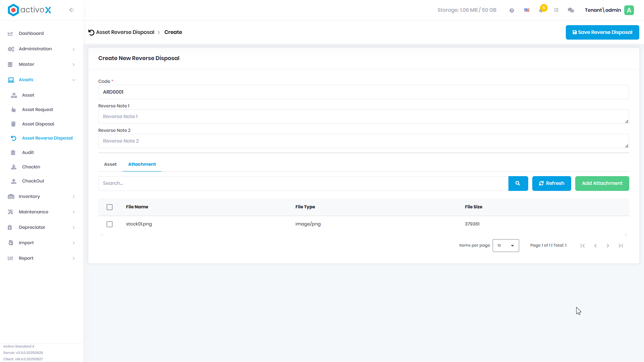Click the Asset Request hand icon
This screenshot has width=644, height=362.
coord(13,110)
